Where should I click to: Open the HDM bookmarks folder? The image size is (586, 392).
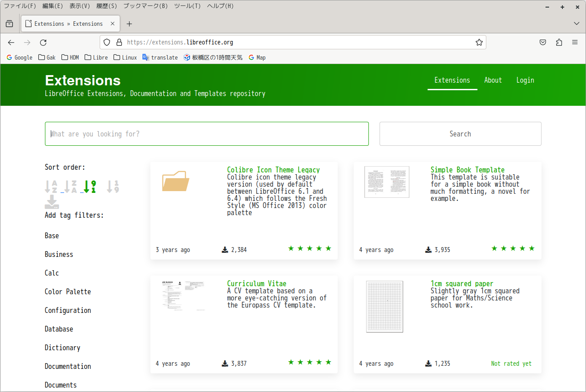click(70, 57)
